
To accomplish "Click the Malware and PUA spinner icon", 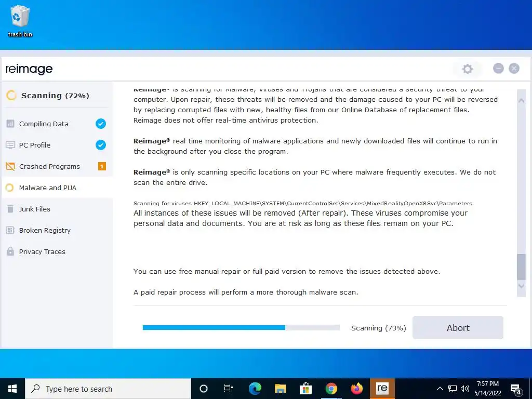I will tap(10, 188).
